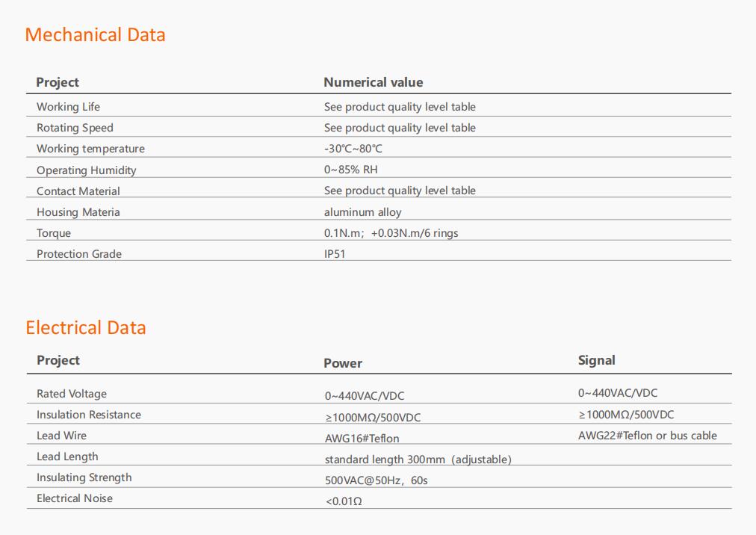The image size is (756, 535).
Task: Click the Signal column header
Action: 596,361
